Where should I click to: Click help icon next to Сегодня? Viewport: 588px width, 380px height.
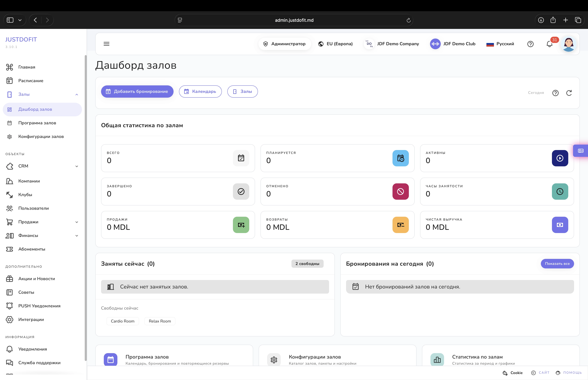pyautogui.click(x=555, y=93)
